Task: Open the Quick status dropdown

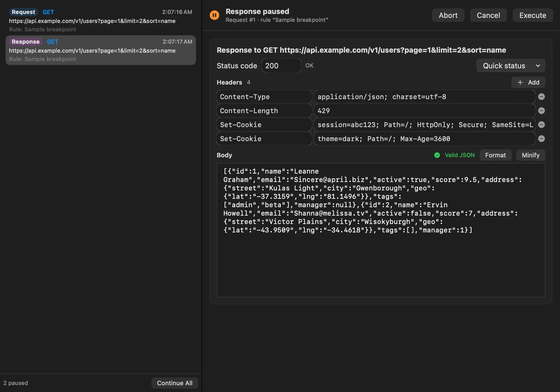Action: pos(511,66)
